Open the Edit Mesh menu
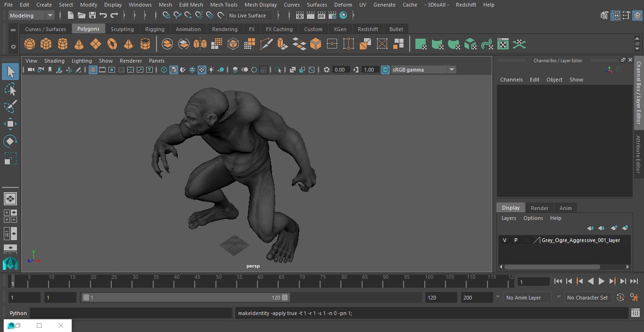Viewport: 644px width, 332px height. [191, 5]
